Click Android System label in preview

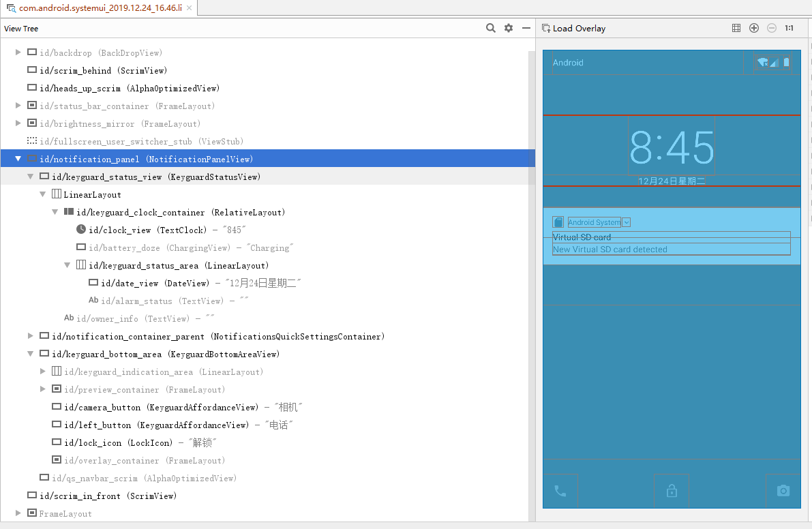594,222
